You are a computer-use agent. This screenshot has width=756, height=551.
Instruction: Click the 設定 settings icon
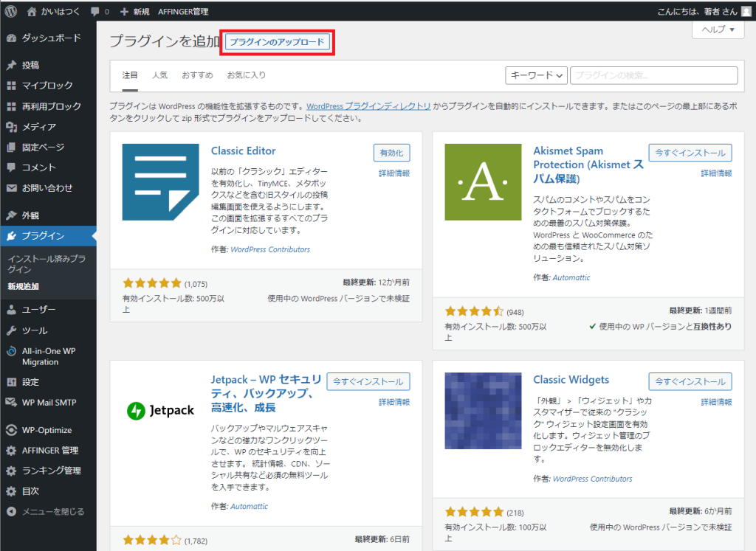tap(12, 382)
